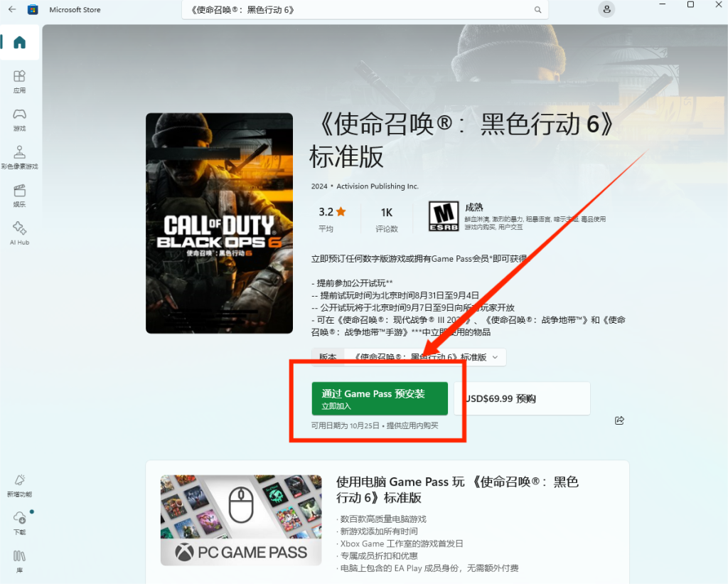
Task: Click the release year 2024 text
Action: tap(319, 186)
